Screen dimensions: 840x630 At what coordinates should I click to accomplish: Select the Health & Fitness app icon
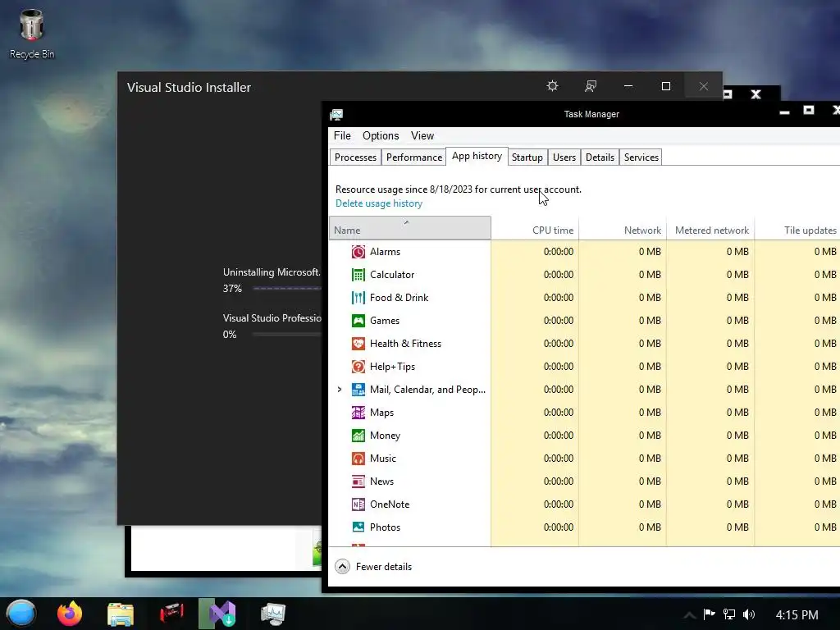pyautogui.click(x=358, y=344)
